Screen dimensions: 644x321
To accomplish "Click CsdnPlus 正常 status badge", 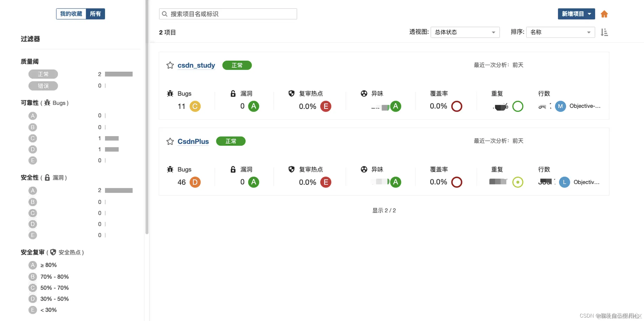I will click(231, 141).
